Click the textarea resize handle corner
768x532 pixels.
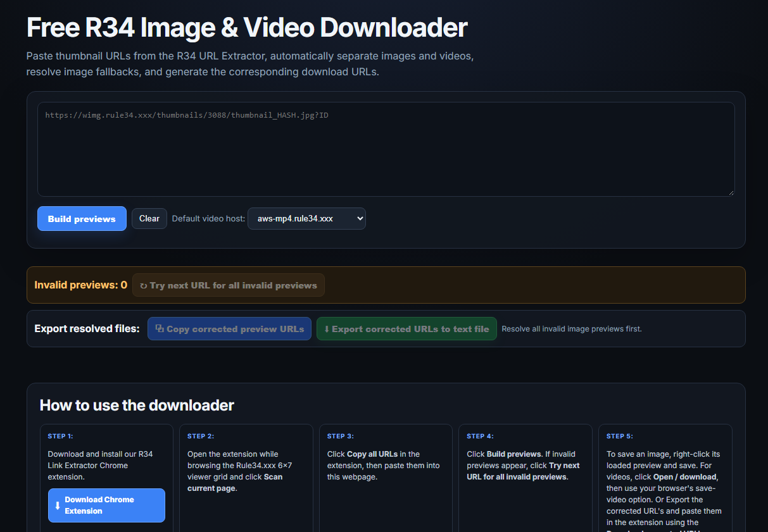tap(731, 193)
